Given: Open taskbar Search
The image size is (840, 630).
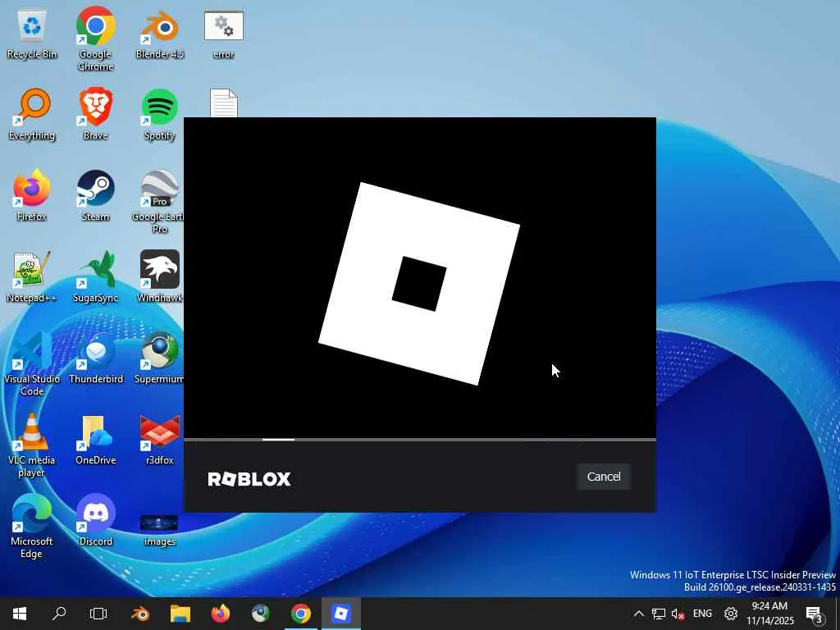Looking at the screenshot, I should click(59, 614).
